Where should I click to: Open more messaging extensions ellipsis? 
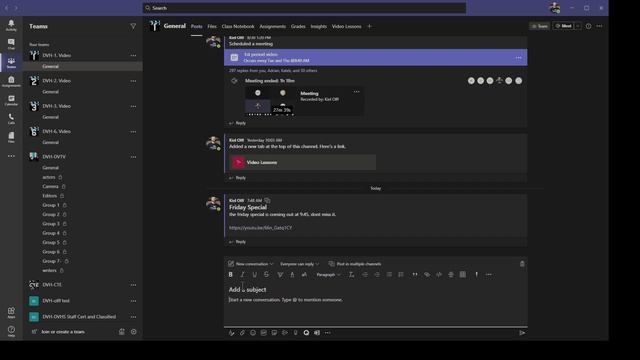pos(328,333)
